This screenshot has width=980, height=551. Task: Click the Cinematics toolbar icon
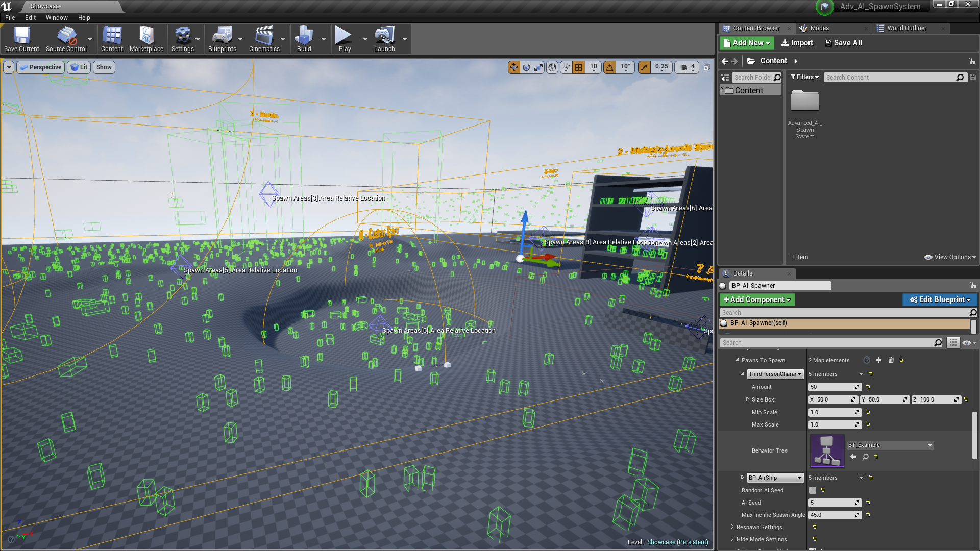(263, 39)
